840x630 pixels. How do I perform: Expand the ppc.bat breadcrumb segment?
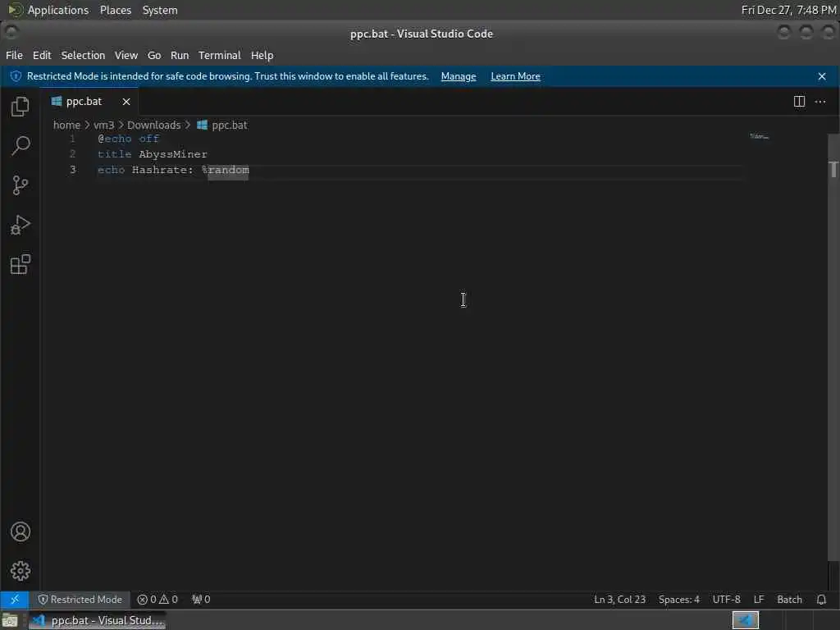click(x=230, y=125)
